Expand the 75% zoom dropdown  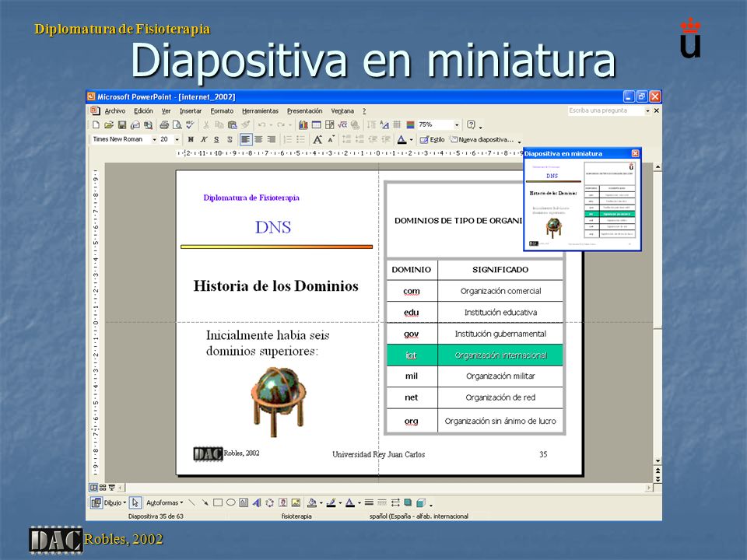(x=457, y=124)
